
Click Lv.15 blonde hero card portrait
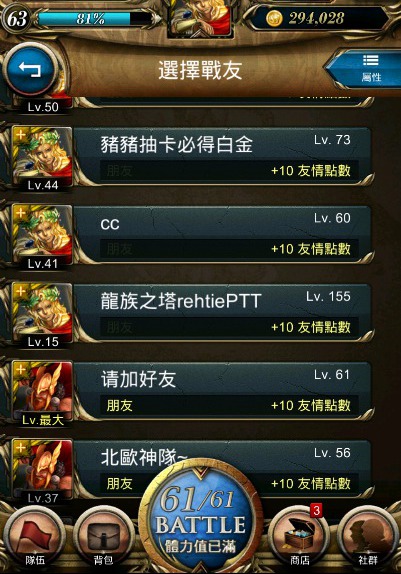42,314
